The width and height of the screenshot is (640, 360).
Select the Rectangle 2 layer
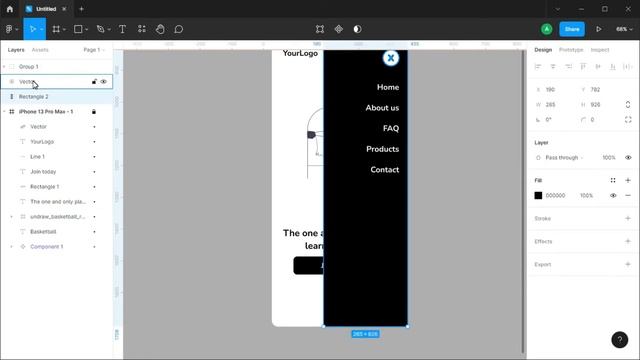56,97
